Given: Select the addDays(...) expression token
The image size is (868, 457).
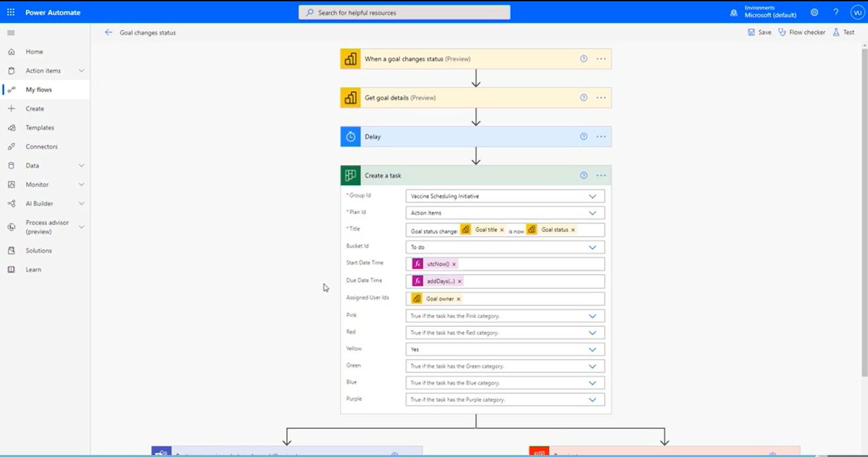Looking at the screenshot, I should pyautogui.click(x=438, y=281).
